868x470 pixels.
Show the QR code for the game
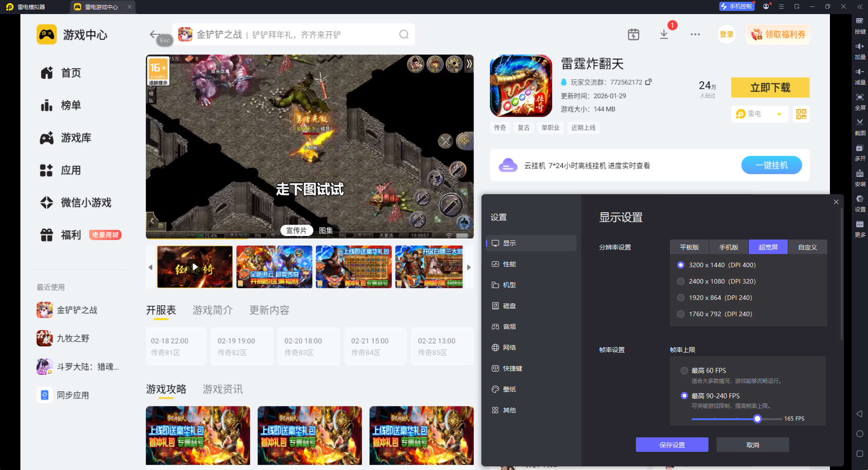coord(801,114)
